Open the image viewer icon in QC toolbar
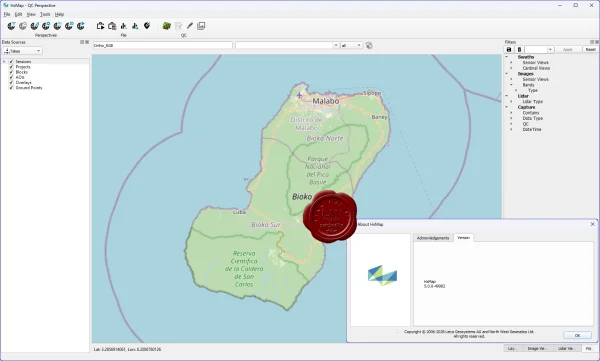The width and height of the screenshot is (600, 361). (201, 26)
